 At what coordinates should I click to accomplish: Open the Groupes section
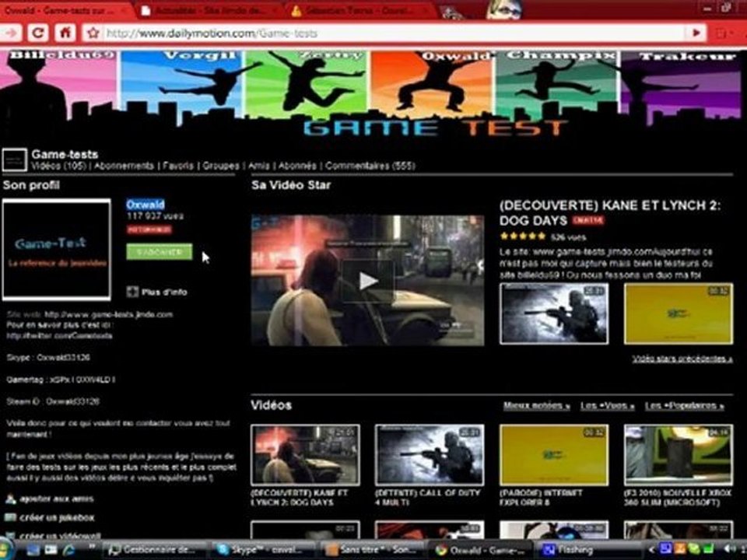click(221, 166)
